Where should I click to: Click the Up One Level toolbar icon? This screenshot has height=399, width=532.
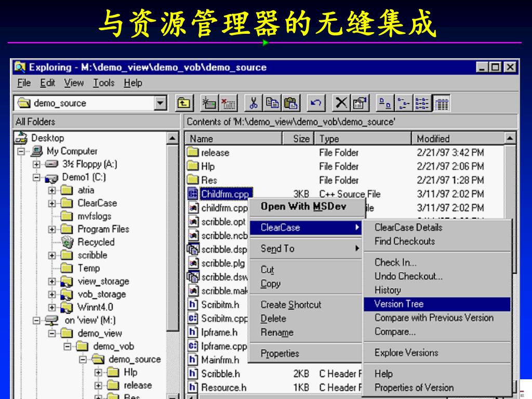click(184, 103)
